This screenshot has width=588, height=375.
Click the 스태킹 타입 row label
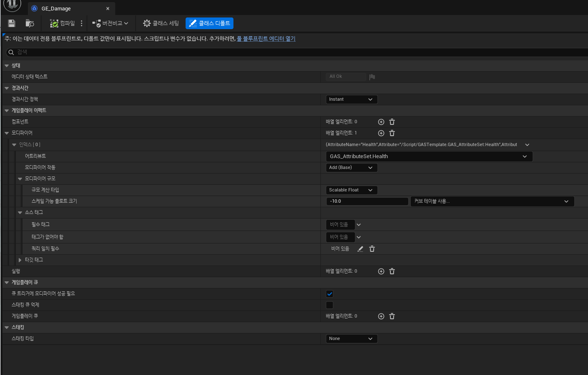(22, 339)
